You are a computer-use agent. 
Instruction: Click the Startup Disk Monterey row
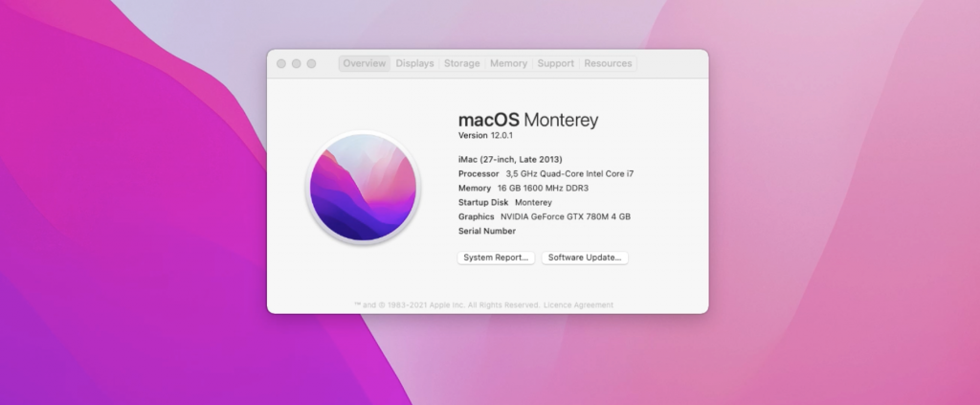505,202
